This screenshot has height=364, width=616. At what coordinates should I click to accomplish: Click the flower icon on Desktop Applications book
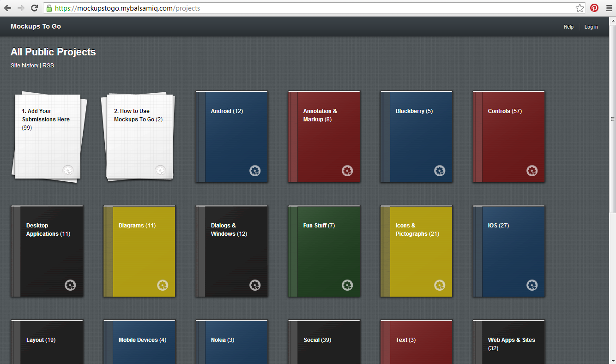point(70,285)
